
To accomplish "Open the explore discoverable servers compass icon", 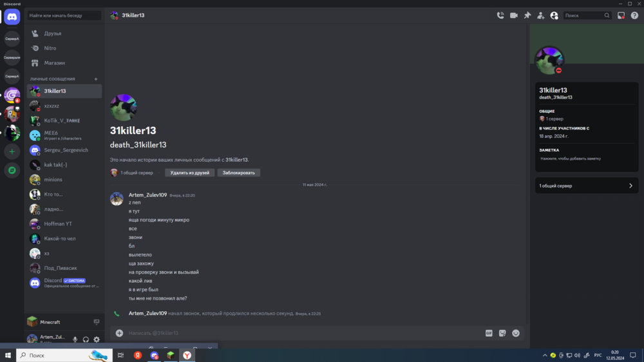I will tap(12, 170).
